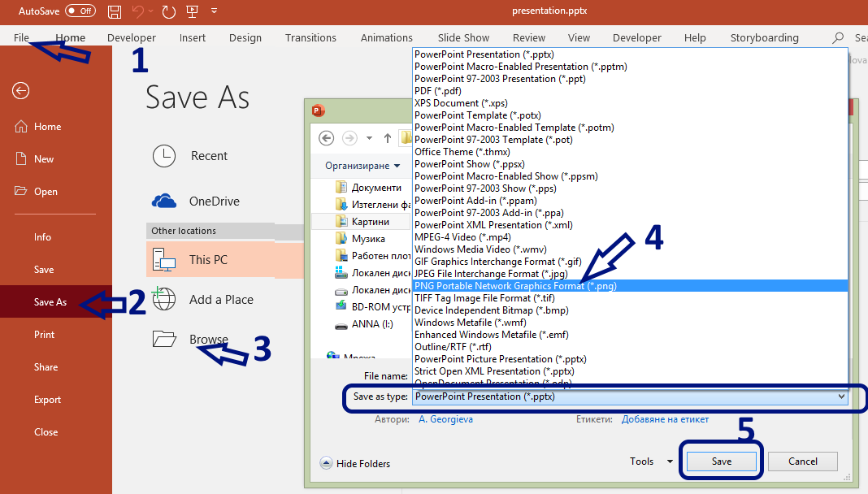
Task: Go to the Transitions tab
Action: coord(310,37)
